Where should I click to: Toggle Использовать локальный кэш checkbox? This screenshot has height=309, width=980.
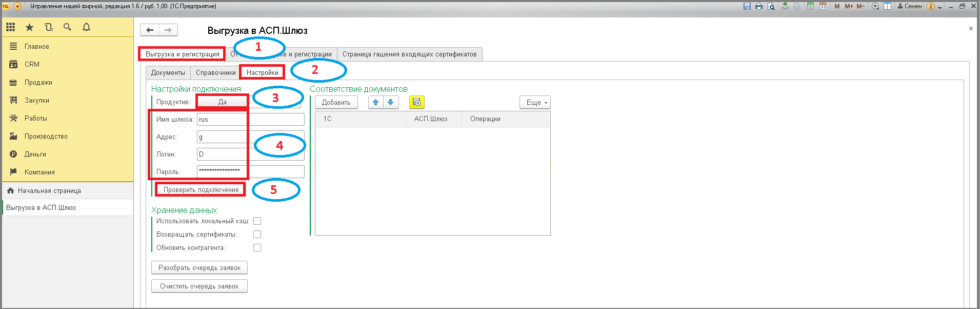pos(257,221)
